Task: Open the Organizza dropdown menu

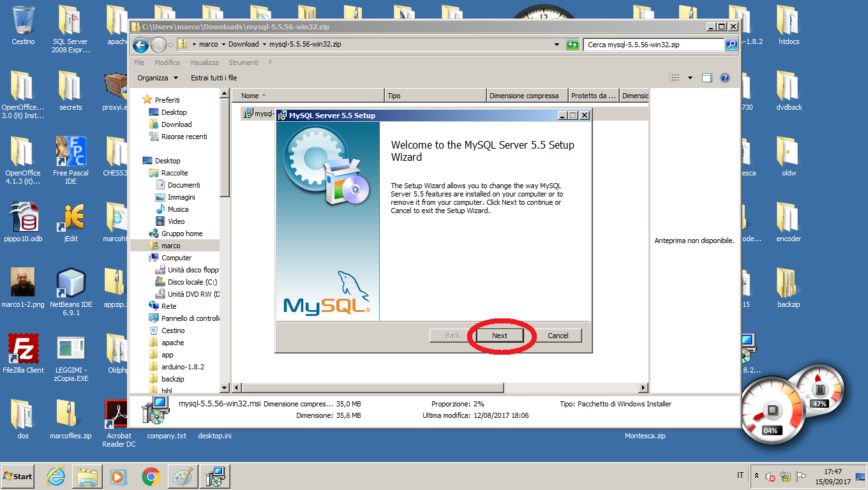Action: [x=158, y=78]
